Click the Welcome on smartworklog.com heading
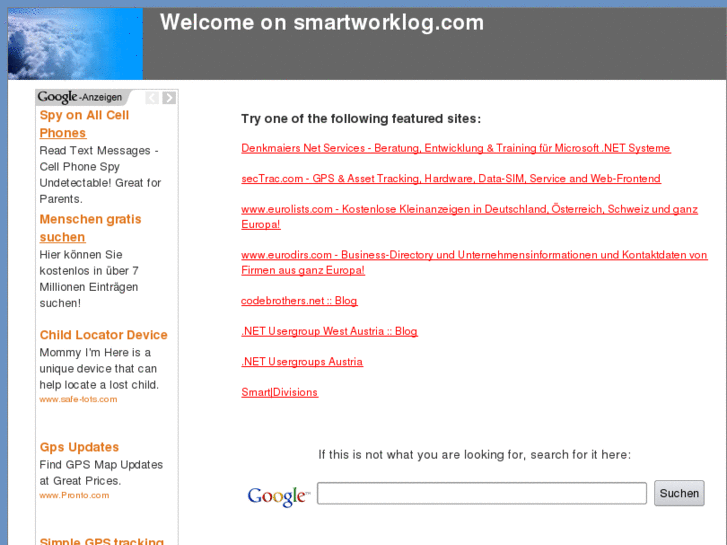The height and width of the screenshot is (545, 727). tap(322, 23)
